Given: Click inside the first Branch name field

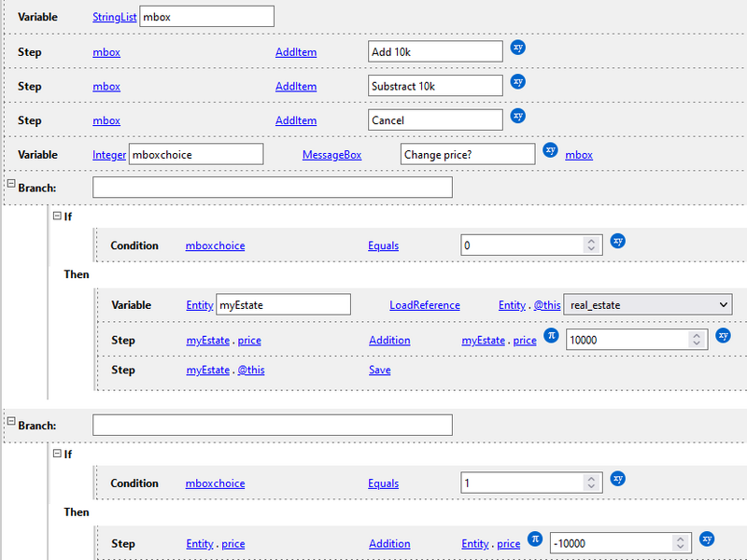Looking at the screenshot, I should 271,186.
